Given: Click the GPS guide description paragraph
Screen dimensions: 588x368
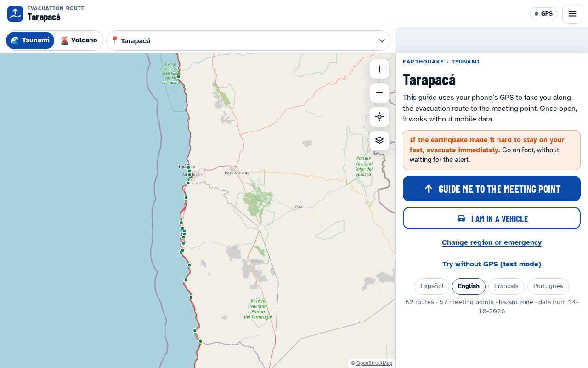Looking at the screenshot, I should [492, 108].
